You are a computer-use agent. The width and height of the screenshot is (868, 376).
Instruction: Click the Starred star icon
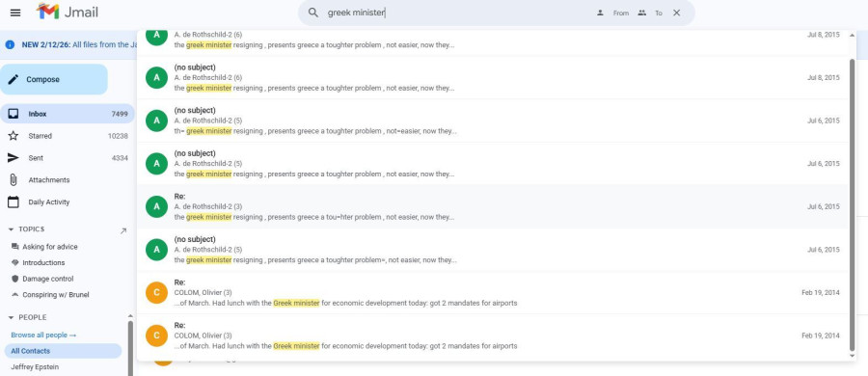tap(14, 136)
